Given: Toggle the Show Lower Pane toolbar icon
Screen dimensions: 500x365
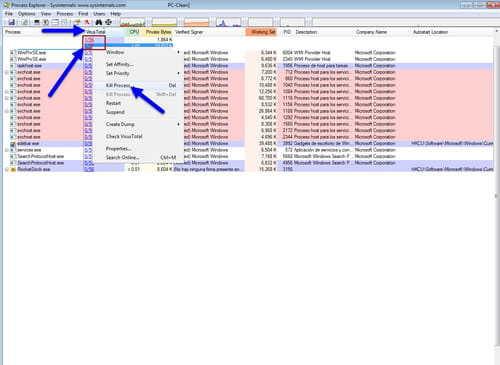Looking at the screenshot, I should coord(55,22).
